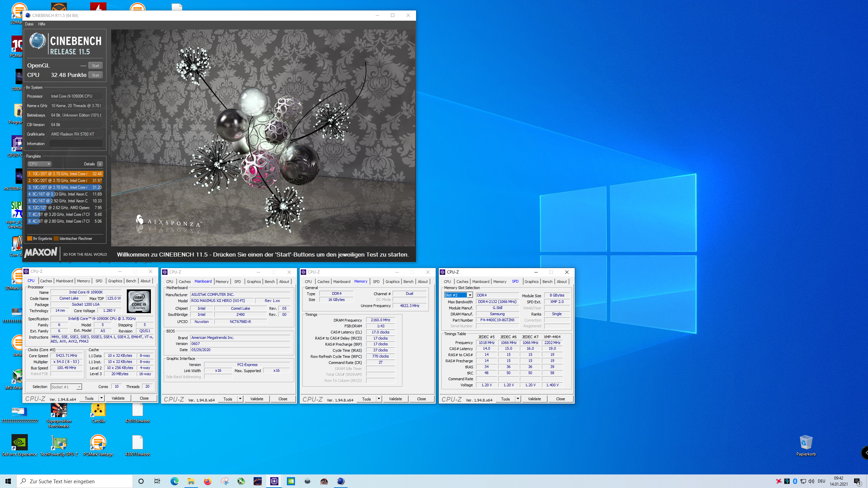Click Close in the Memory CPU-Z window

(x=421, y=399)
